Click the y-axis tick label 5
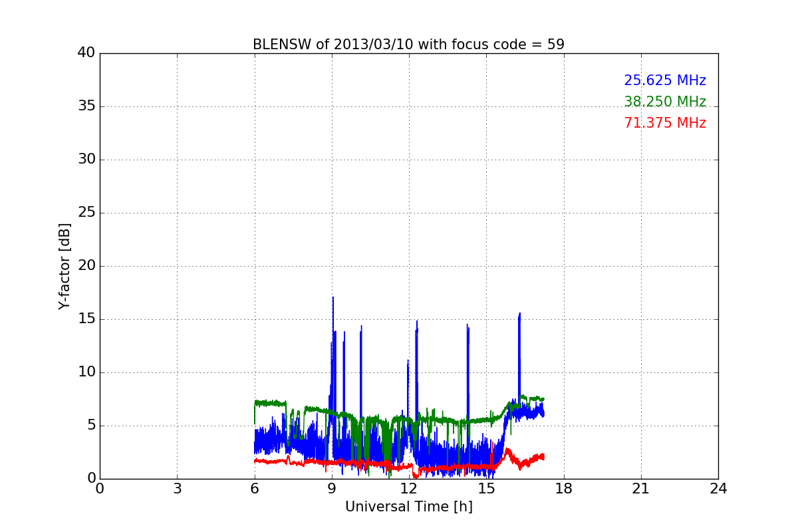Screen dimensions: 798x532 91,426
